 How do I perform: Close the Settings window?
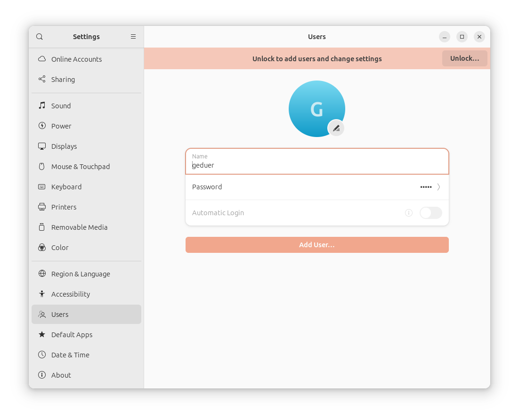click(479, 37)
